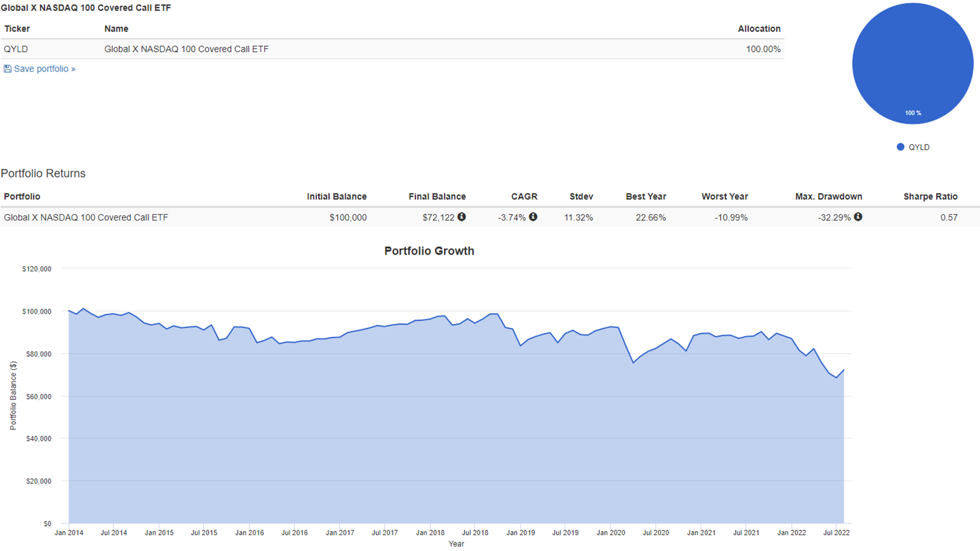Click the CAGR column header
980x551 pixels.
pos(524,196)
